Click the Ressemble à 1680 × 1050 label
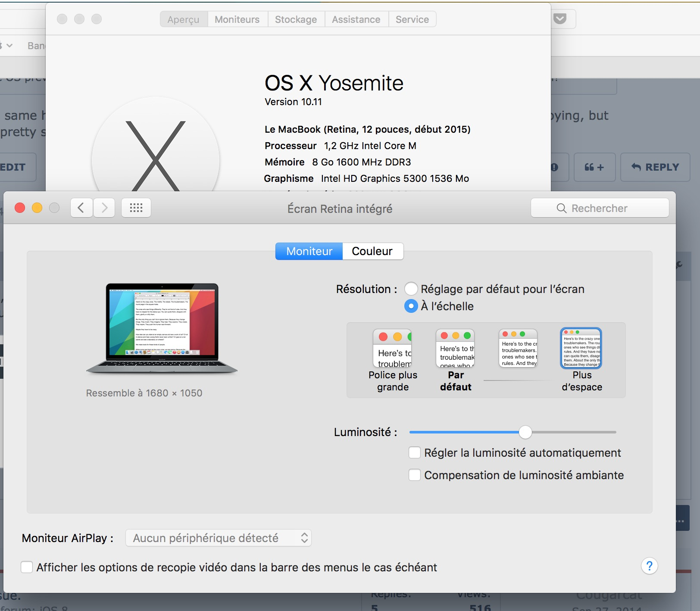 tap(144, 393)
